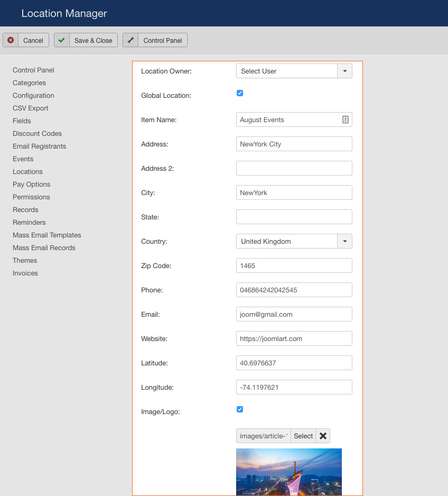Screen dimensions: 448x496
Task: Click the city skyline image preview
Action: (289, 472)
